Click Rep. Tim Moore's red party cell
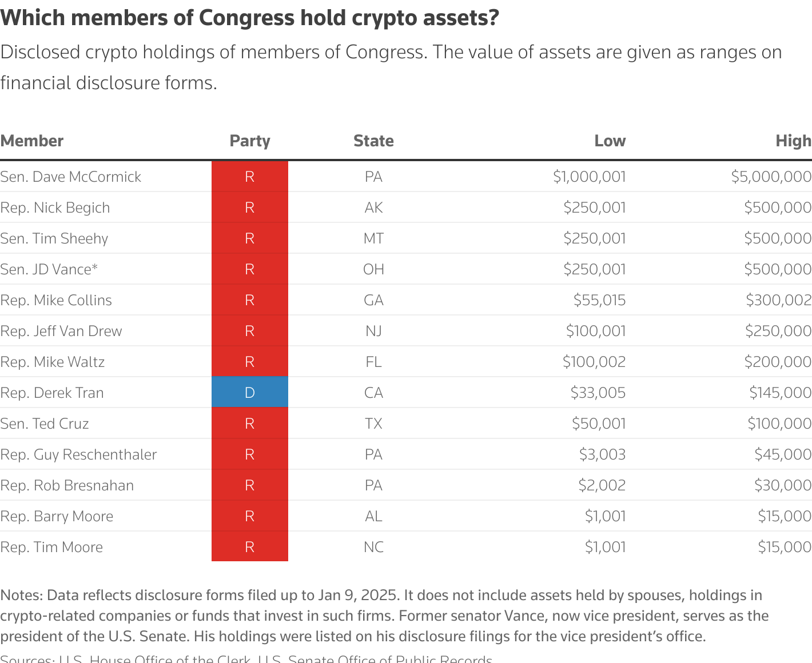The height and width of the screenshot is (663, 812). click(250, 547)
